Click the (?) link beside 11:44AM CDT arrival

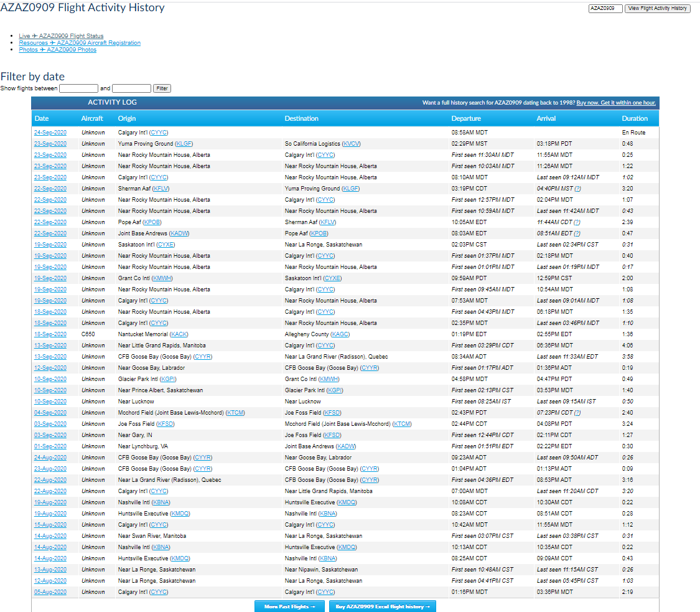point(577,222)
